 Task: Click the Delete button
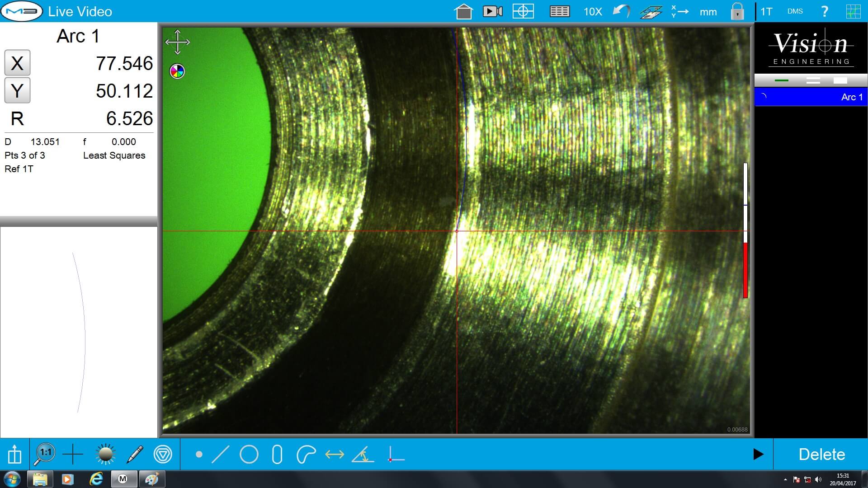coord(821,454)
